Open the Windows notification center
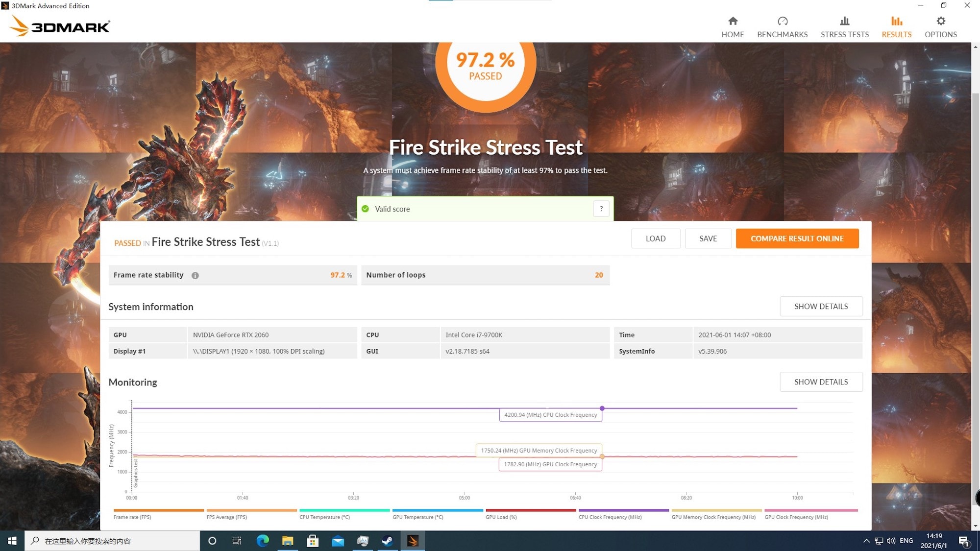Screen dimensions: 980x551 click(964, 541)
